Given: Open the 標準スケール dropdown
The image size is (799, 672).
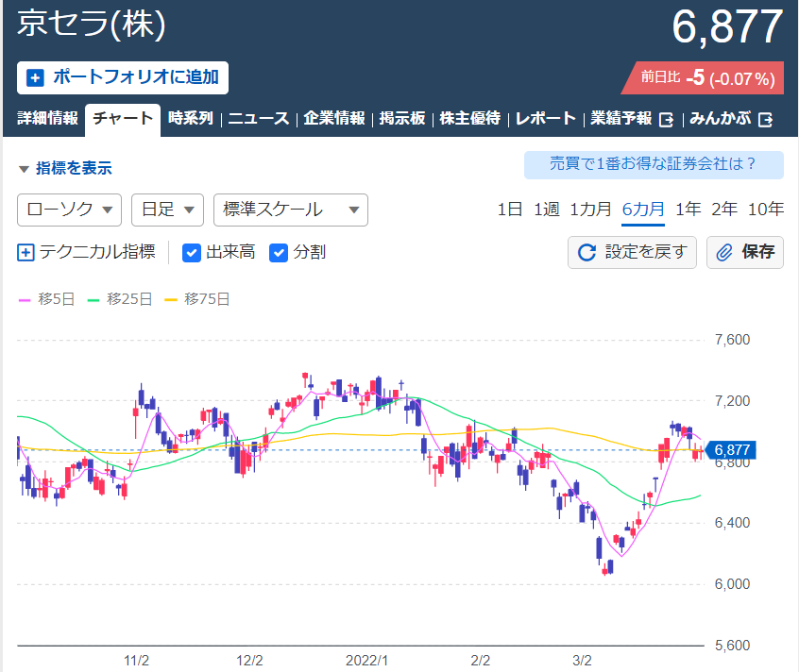Looking at the screenshot, I should point(291,210).
